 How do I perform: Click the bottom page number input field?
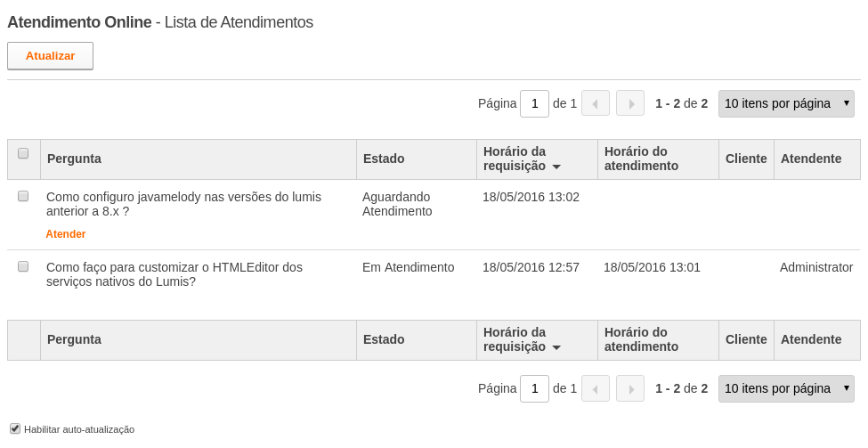pyautogui.click(x=535, y=388)
